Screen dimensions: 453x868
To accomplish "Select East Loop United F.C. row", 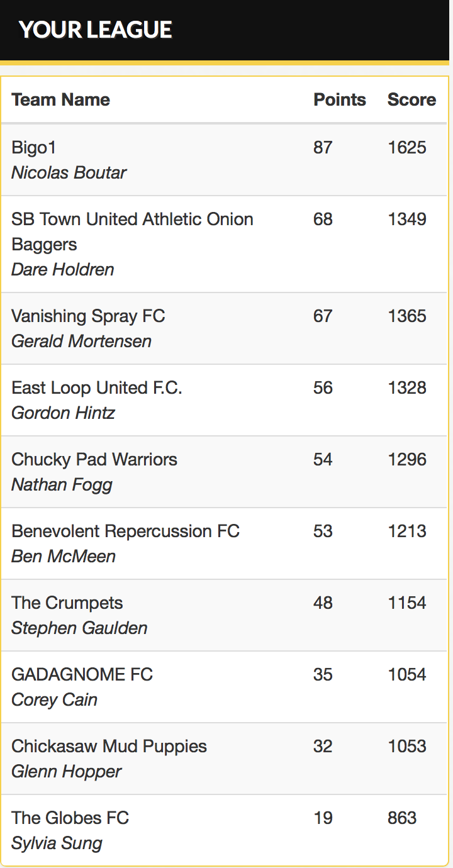I will [x=224, y=400].
